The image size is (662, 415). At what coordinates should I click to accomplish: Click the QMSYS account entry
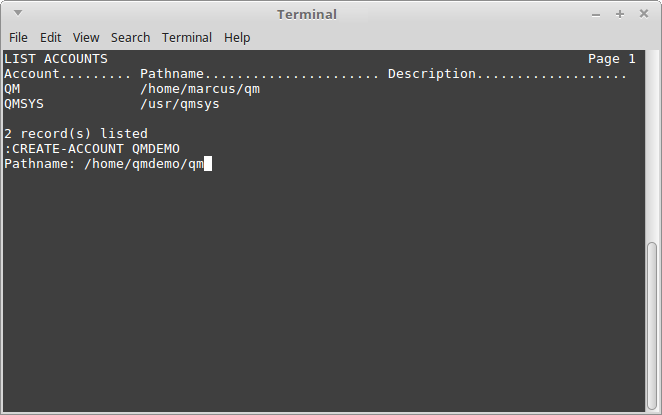24,104
